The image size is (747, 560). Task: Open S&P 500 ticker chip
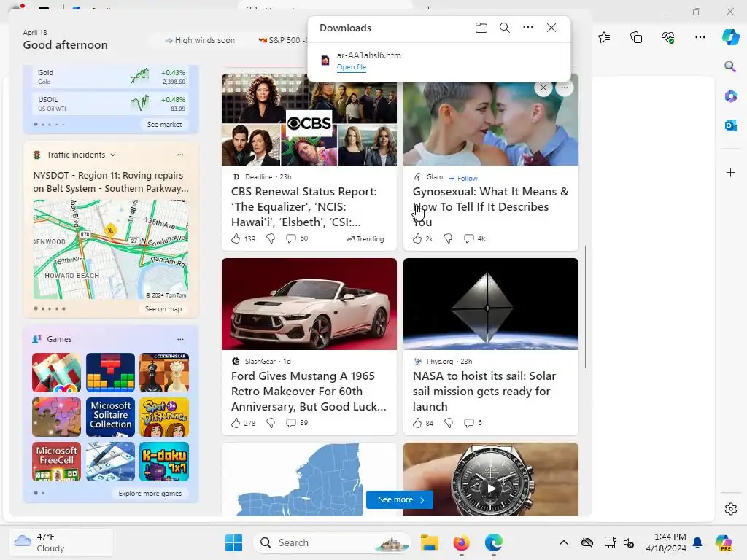coord(282,41)
